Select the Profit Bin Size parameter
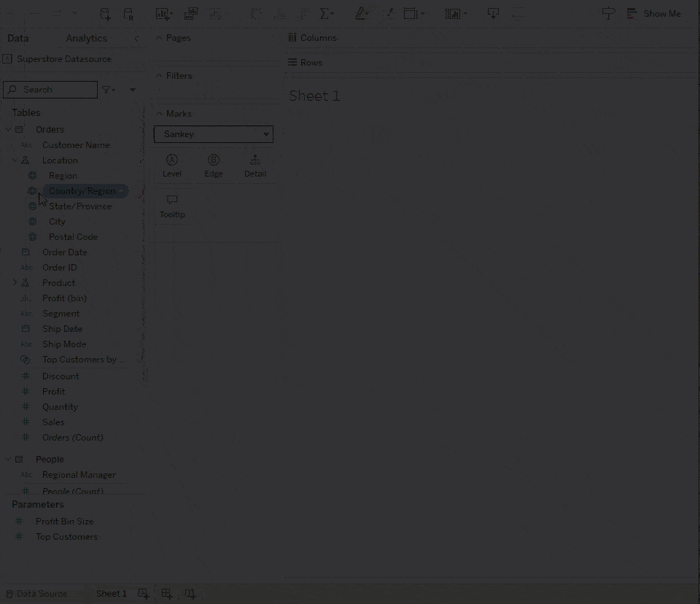This screenshot has height=604, width=700. pos(64,522)
